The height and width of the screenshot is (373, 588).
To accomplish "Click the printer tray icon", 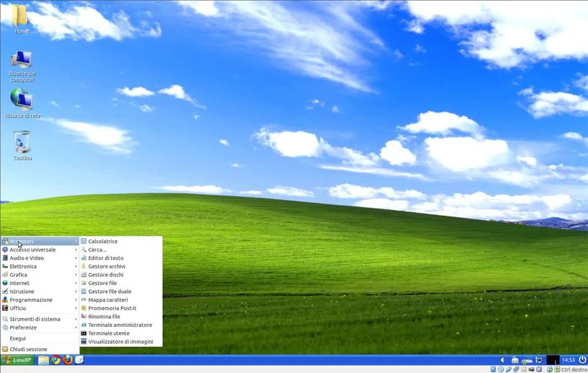I will click(x=515, y=360).
